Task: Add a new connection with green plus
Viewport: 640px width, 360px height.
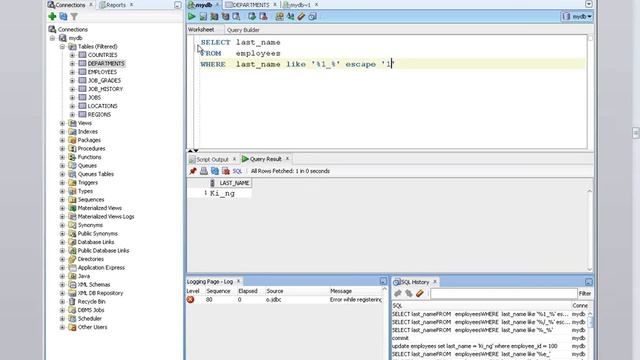Action: click(x=52, y=16)
